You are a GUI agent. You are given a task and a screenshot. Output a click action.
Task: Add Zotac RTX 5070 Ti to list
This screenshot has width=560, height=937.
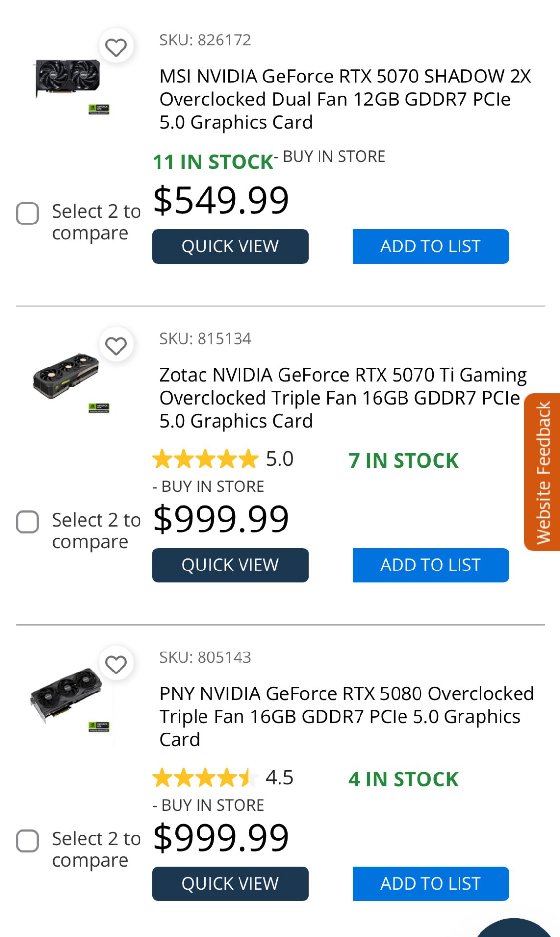pyautogui.click(x=431, y=565)
